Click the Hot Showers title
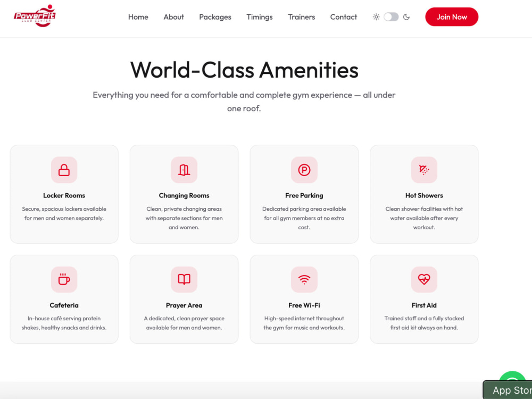The height and width of the screenshot is (399, 532). pyautogui.click(x=424, y=195)
